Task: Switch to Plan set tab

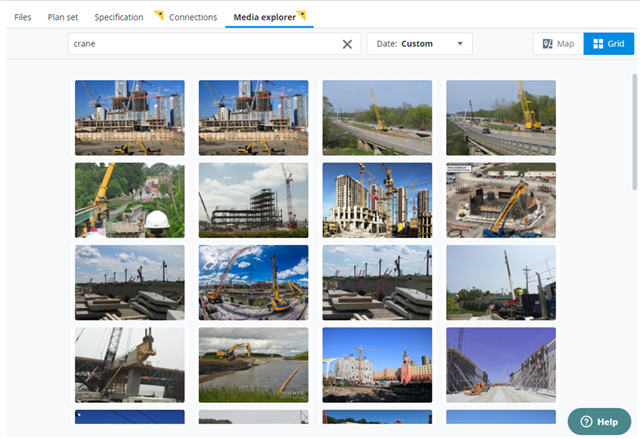Action: 63,17
